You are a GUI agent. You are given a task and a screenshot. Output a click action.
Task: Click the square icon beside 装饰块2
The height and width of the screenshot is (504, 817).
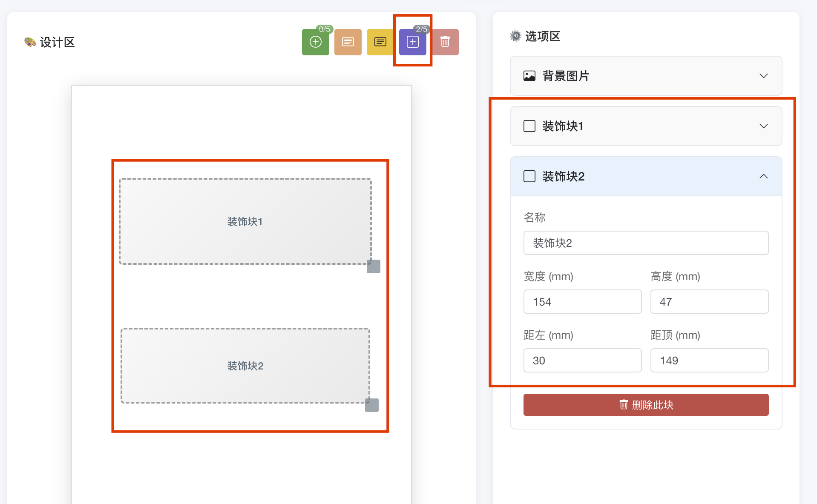pos(529,176)
